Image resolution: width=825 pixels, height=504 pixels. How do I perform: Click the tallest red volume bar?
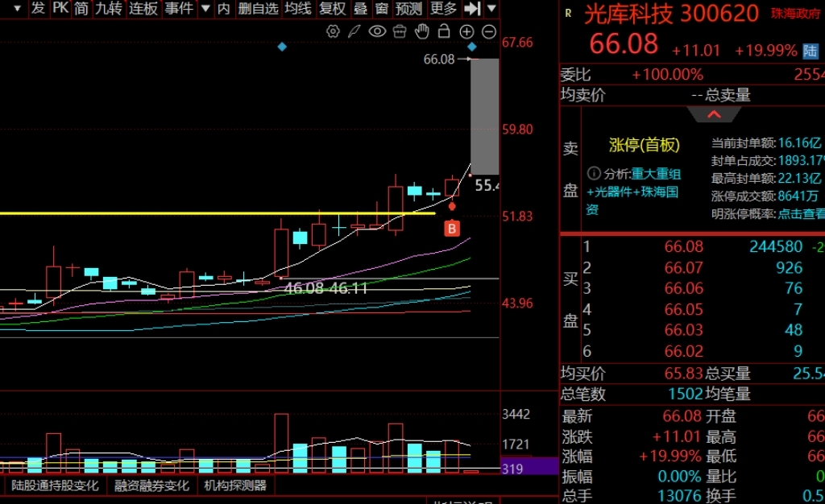(x=281, y=444)
